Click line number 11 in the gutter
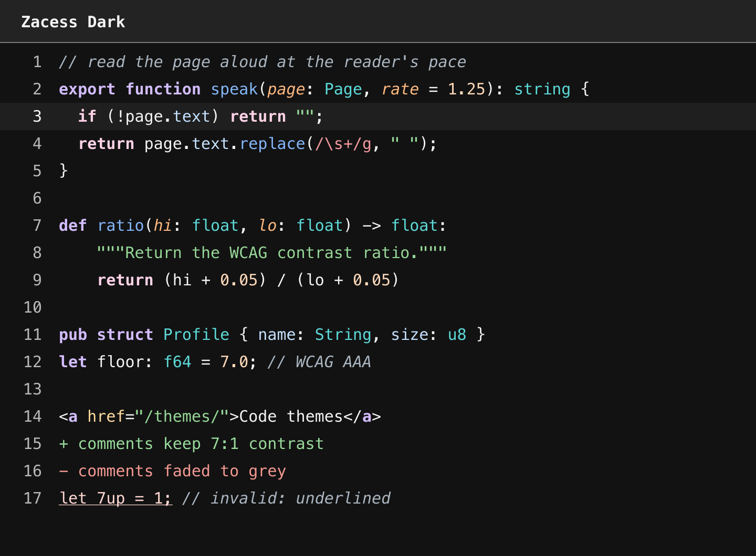756x556 pixels. (33, 335)
